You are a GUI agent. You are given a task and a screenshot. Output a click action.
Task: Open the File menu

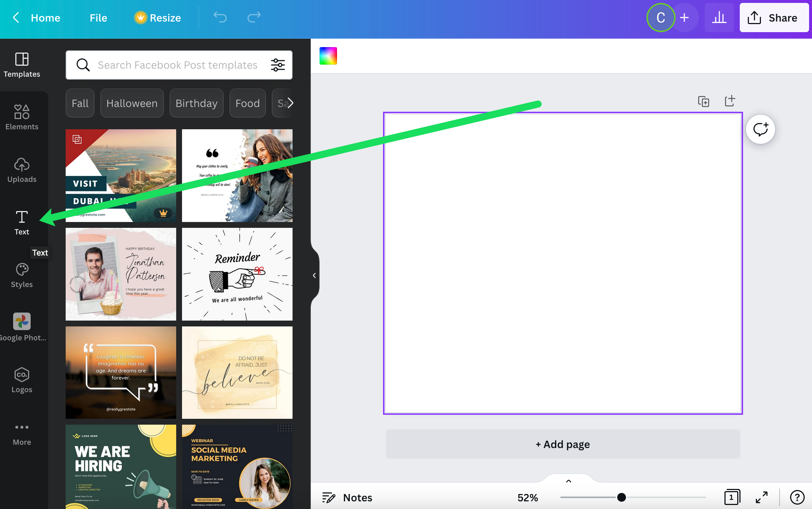pos(97,18)
